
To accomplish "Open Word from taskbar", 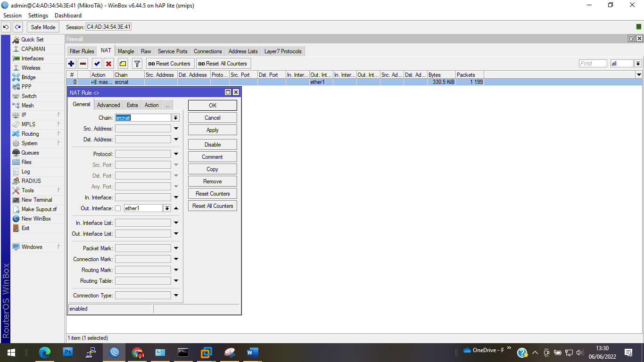I will tap(252, 352).
